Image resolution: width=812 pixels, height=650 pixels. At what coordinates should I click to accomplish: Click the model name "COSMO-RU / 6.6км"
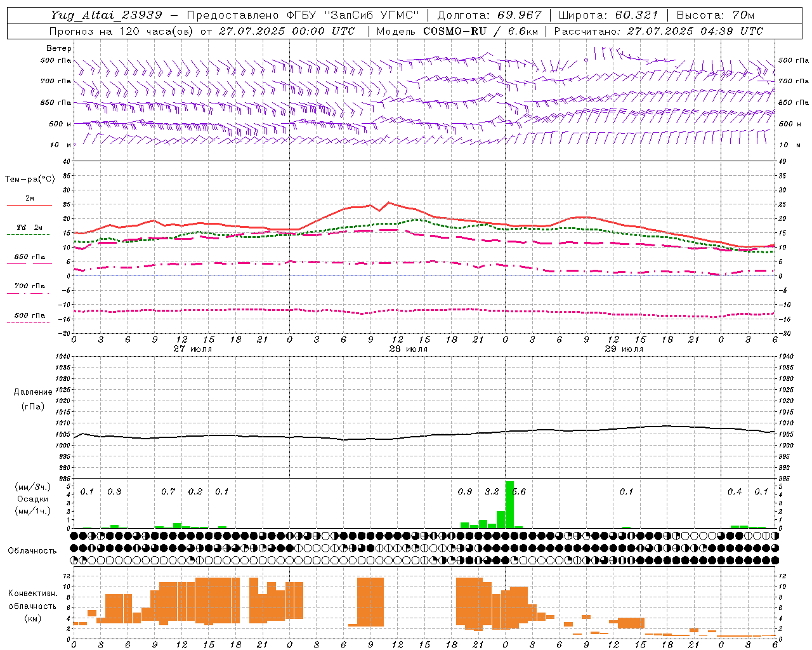480,31
